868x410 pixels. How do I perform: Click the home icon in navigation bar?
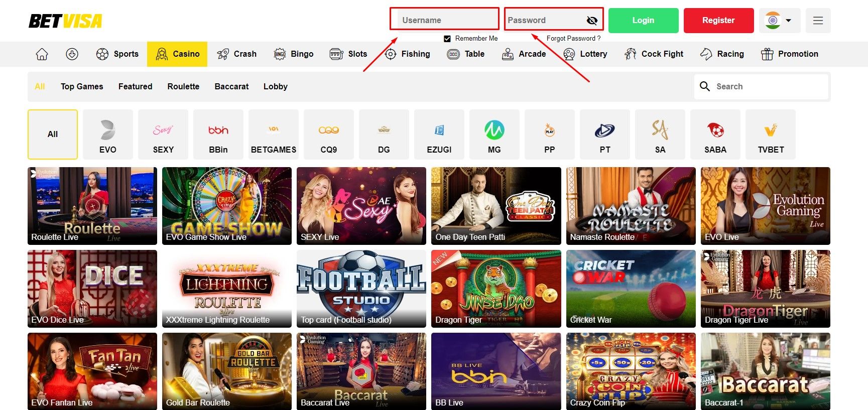click(42, 54)
